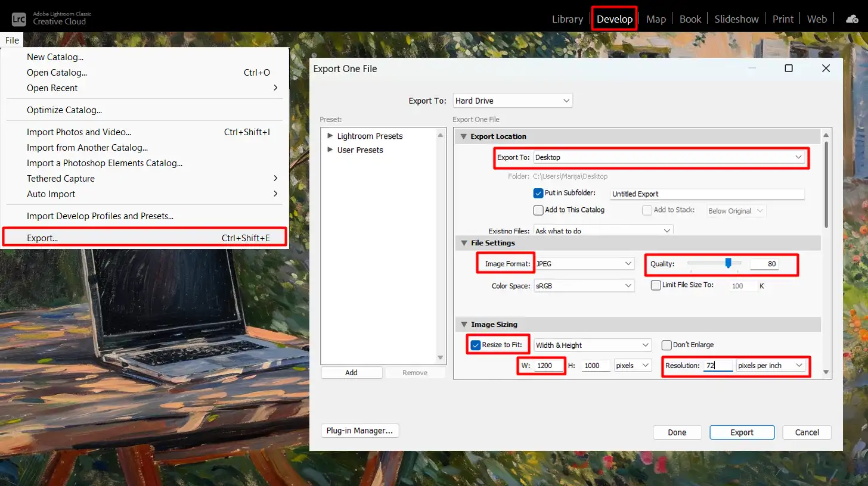Switch to the Library module

click(x=567, y=19)
